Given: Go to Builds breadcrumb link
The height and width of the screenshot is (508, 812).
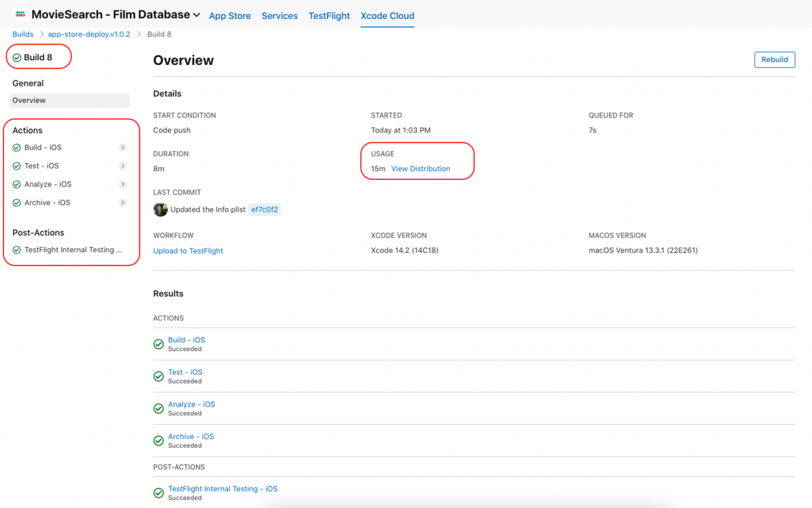Looking at the screenshot, I should tap(23, 34).
